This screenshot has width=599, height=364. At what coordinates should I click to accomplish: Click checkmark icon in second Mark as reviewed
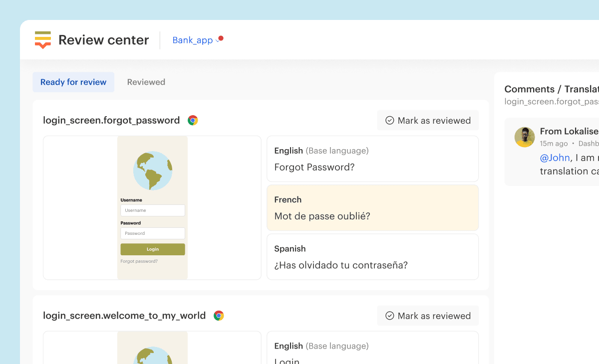(390, 316)
